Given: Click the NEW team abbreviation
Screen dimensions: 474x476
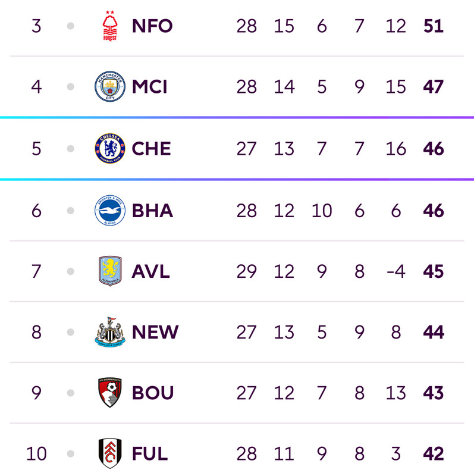Looking at the screenshot, I should point(155,332).
